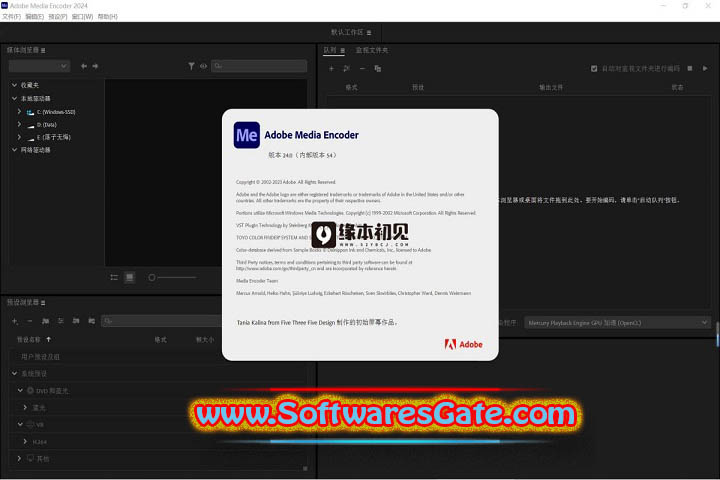This screenshot has width=720, height=480.
Task: Open the media browser file type filter
Action: click(191, 66)
